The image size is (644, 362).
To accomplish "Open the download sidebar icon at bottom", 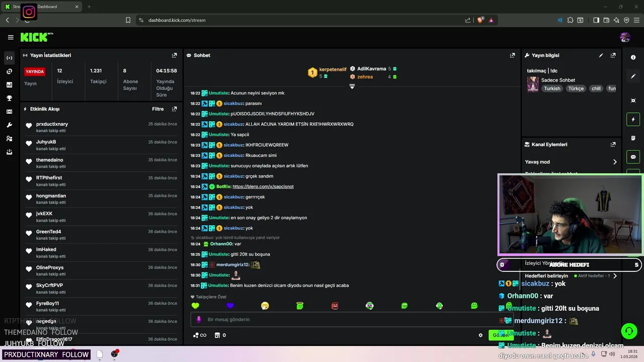I will point(9,152).
